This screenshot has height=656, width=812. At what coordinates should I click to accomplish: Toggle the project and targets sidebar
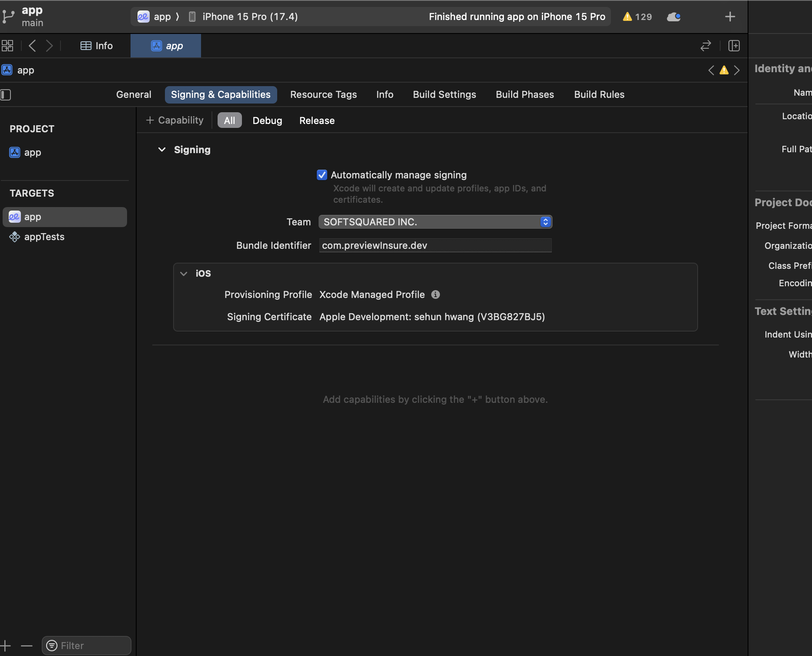pyautogui.click(x=6, y=95)
